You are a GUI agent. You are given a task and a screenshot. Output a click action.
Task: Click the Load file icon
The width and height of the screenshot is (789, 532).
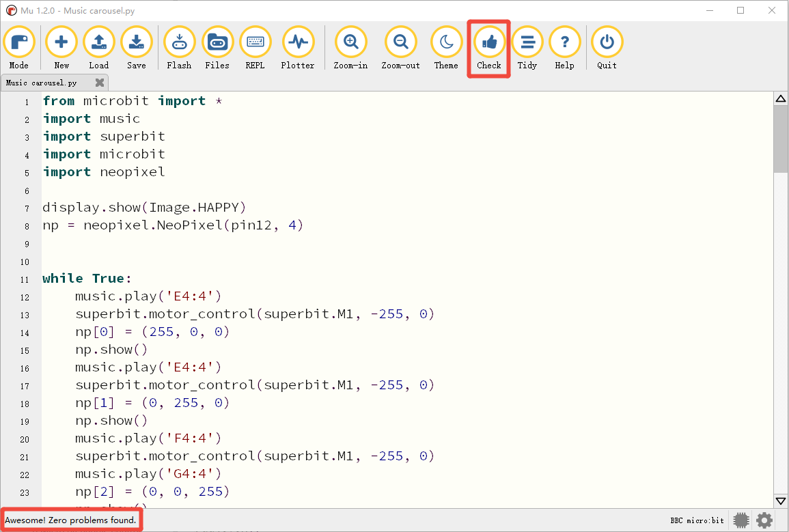tap(98, 48)
